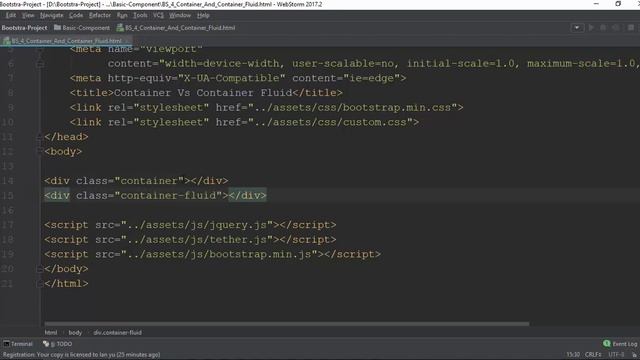
Task: Click the lock icon in status bar
Action: point(635,355)
